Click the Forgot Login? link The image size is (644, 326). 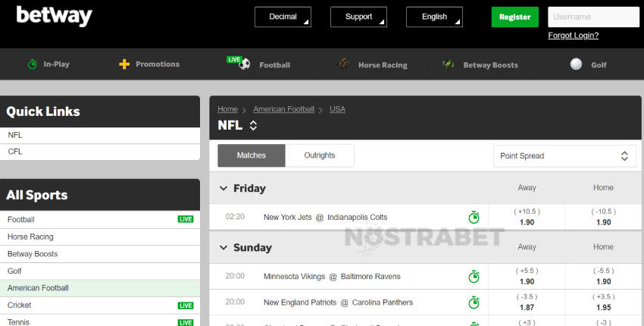tap(574, 36)
